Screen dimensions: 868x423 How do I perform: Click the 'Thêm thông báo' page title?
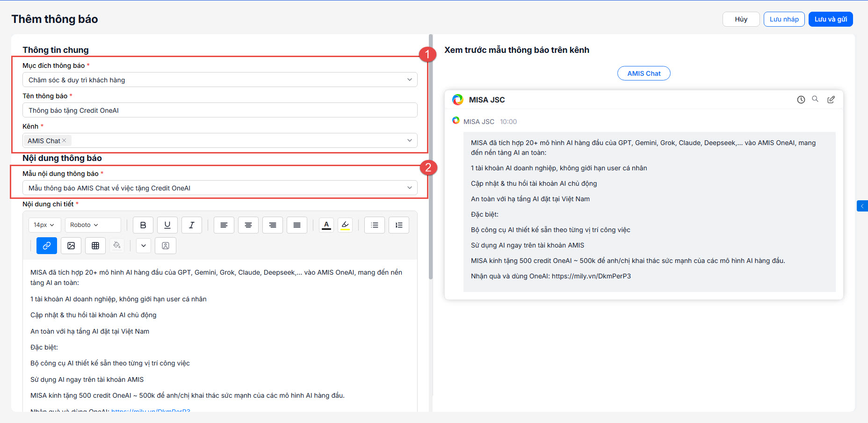click(x=55, y=19)
